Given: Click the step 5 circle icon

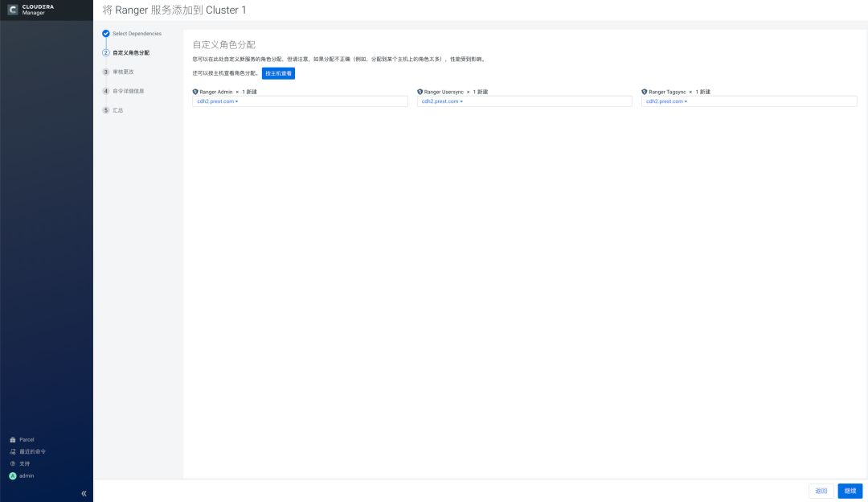Looking at the screenshot, I should click(106, 110).
